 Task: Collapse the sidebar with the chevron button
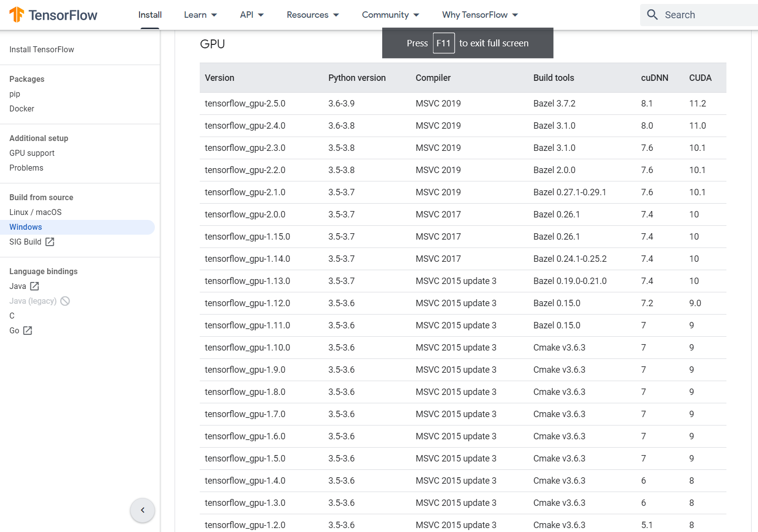pyautogui.click(x=143, y=510)
